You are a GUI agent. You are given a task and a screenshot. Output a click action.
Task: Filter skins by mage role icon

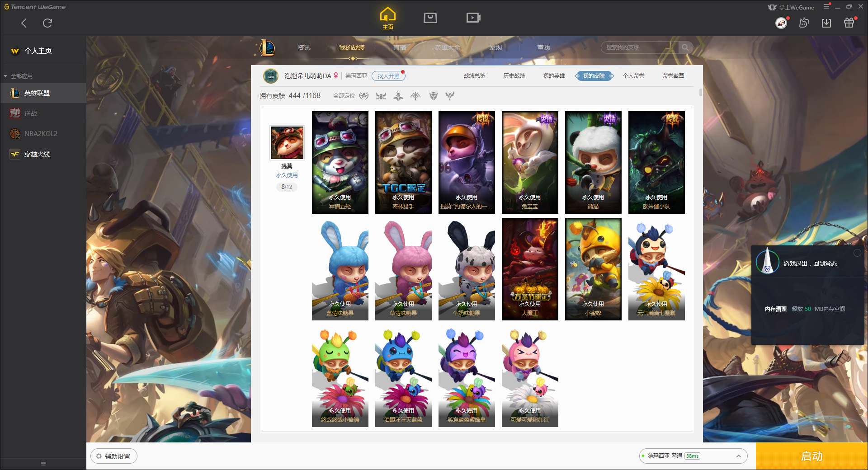pyautogui.click(x=398, y=96)
